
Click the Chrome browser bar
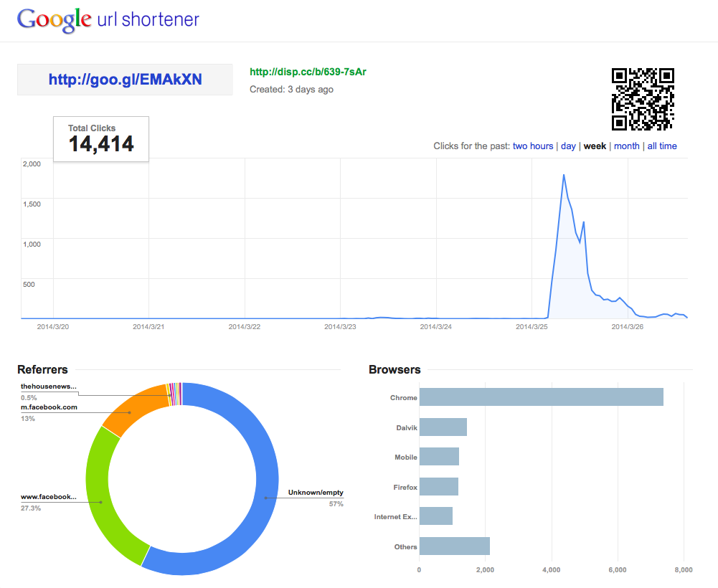542,397
